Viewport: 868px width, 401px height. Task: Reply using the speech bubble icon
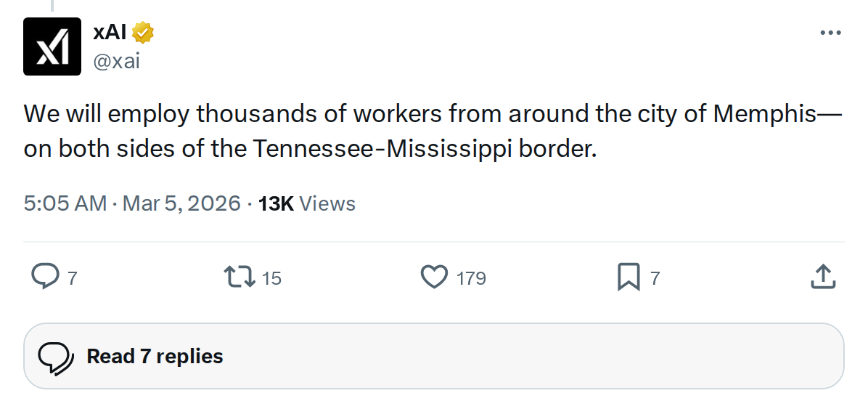[46, 277]
